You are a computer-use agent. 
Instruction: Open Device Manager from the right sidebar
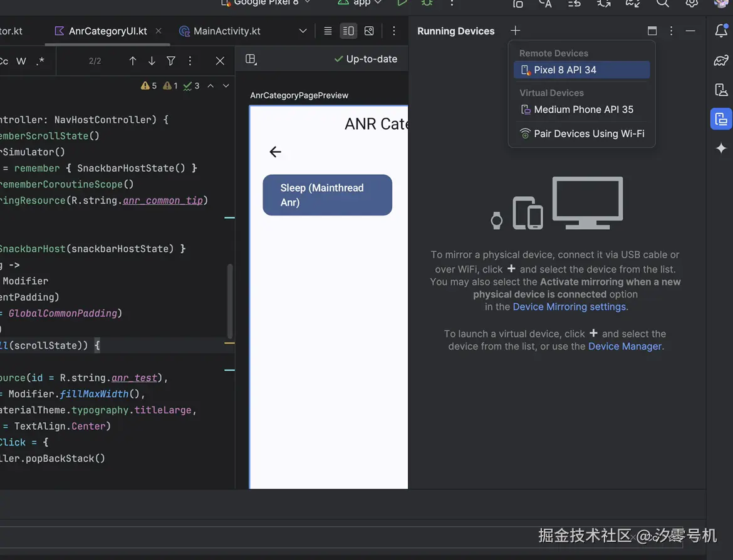tap(721, 90)
